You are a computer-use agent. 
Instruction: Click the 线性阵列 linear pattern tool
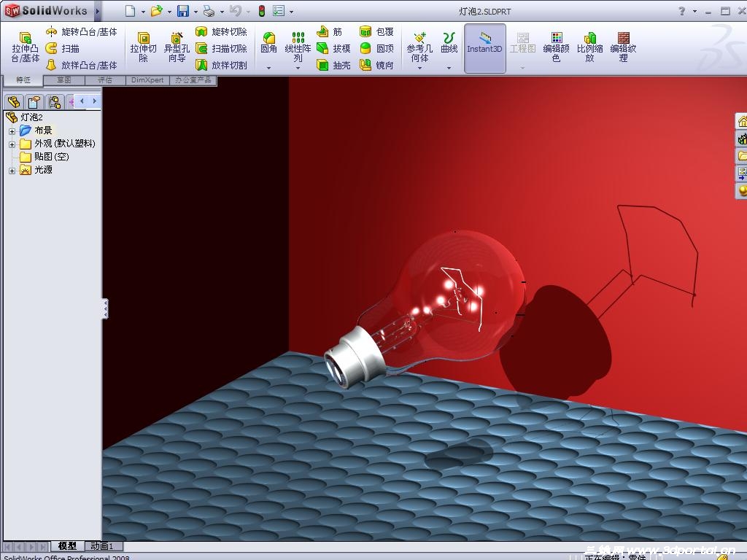pos(298,47)
